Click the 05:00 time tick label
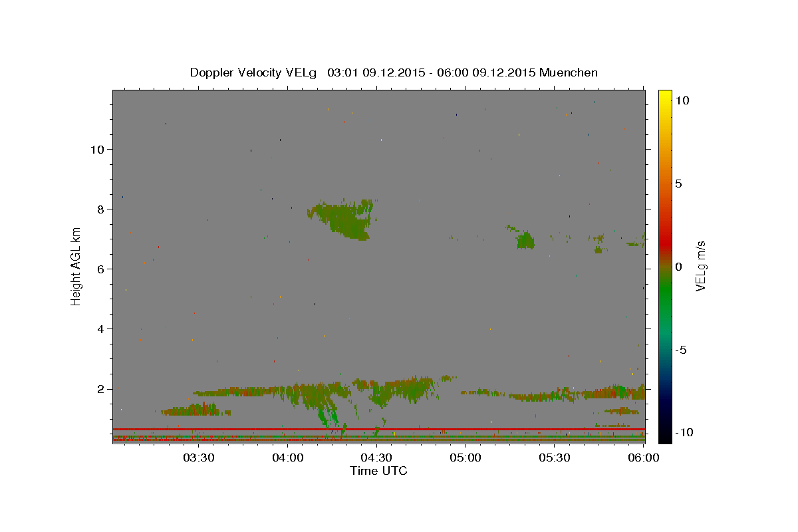The image size is (798, 532). 465,458
